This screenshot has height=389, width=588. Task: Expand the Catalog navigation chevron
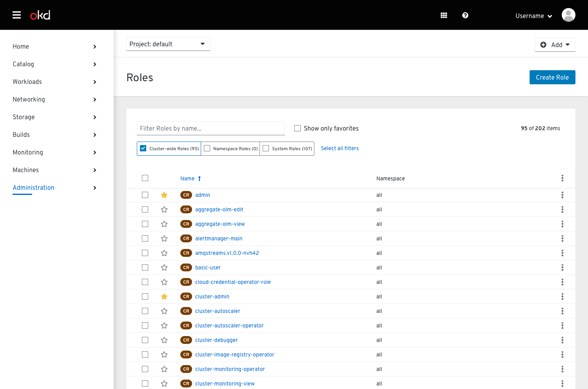click(x=95, y=64)
